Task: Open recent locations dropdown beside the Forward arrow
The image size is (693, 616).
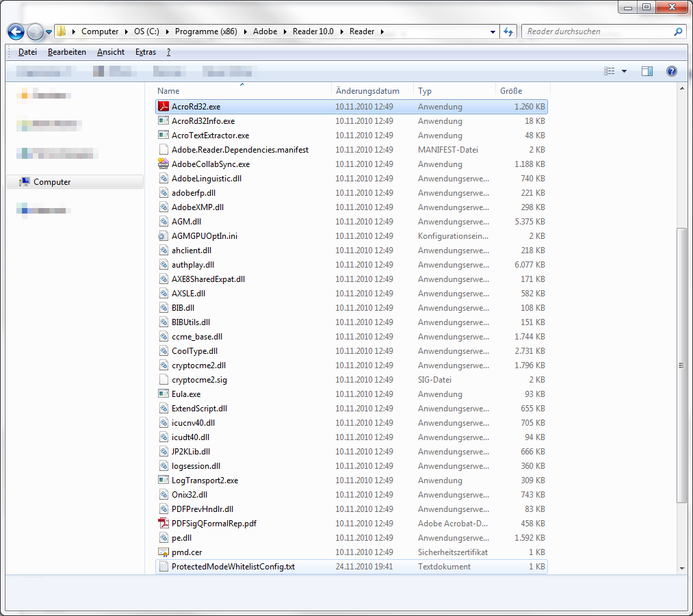Action: [x=49, y=32]
